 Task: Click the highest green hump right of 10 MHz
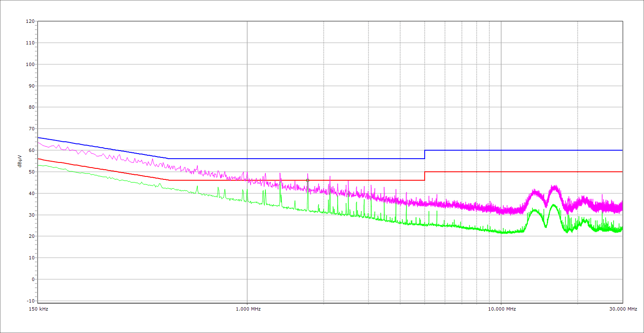554,205
